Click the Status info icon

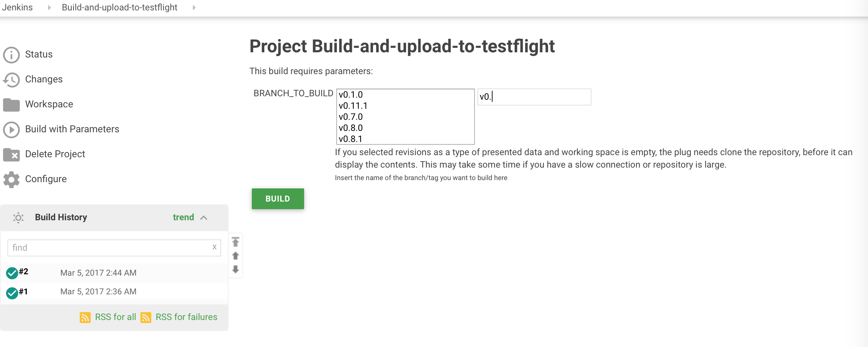click(x=11, y=55)
